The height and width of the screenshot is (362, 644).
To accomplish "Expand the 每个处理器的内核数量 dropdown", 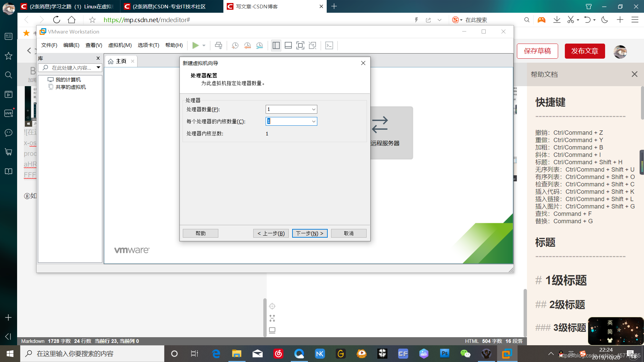I will coord(313,121).
